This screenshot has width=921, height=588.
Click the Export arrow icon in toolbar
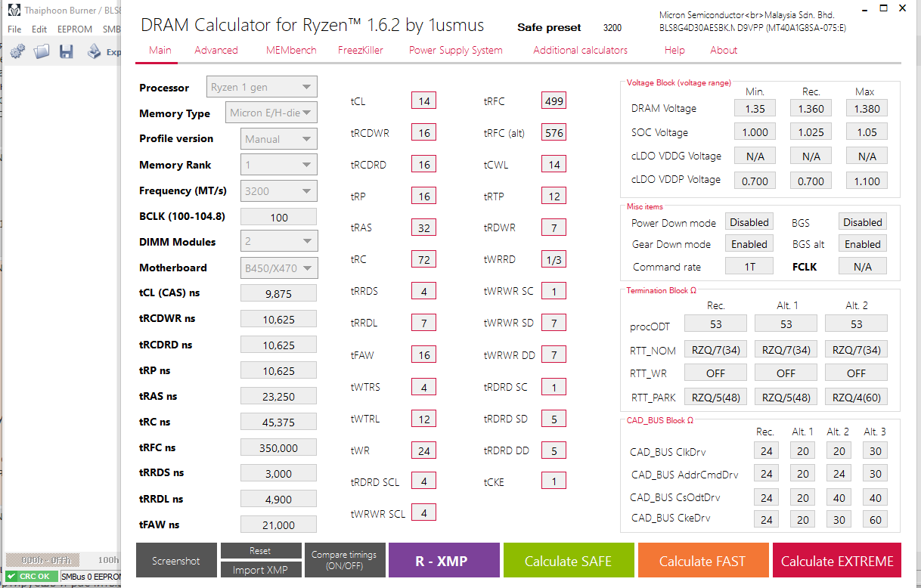[x=94, y=51]
